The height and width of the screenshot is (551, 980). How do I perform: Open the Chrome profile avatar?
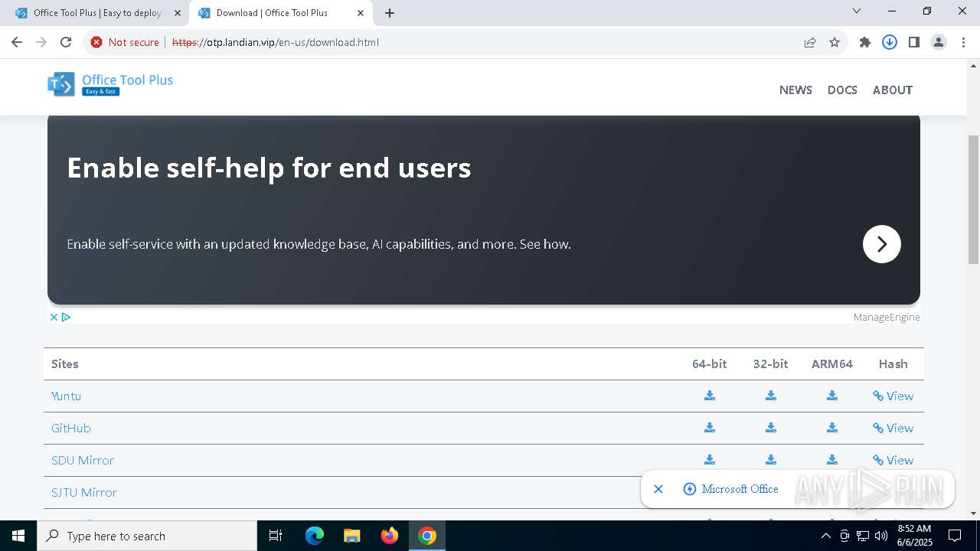point(939,42)
